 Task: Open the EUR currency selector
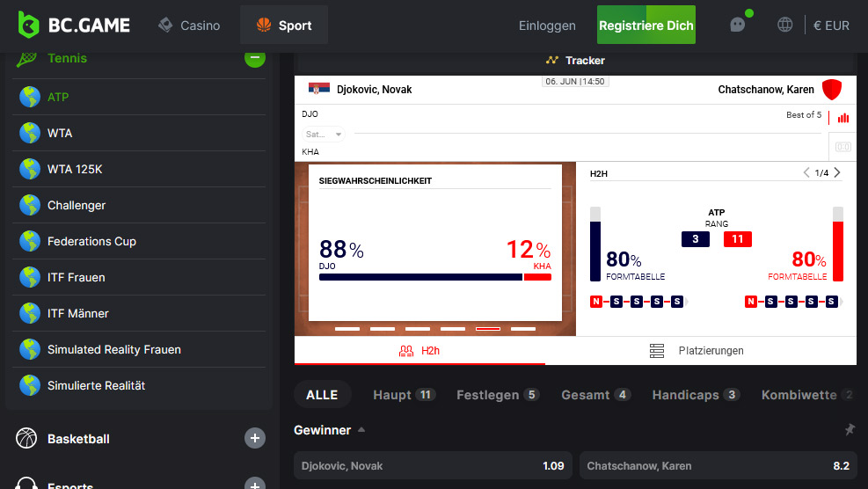pos(831,26)
